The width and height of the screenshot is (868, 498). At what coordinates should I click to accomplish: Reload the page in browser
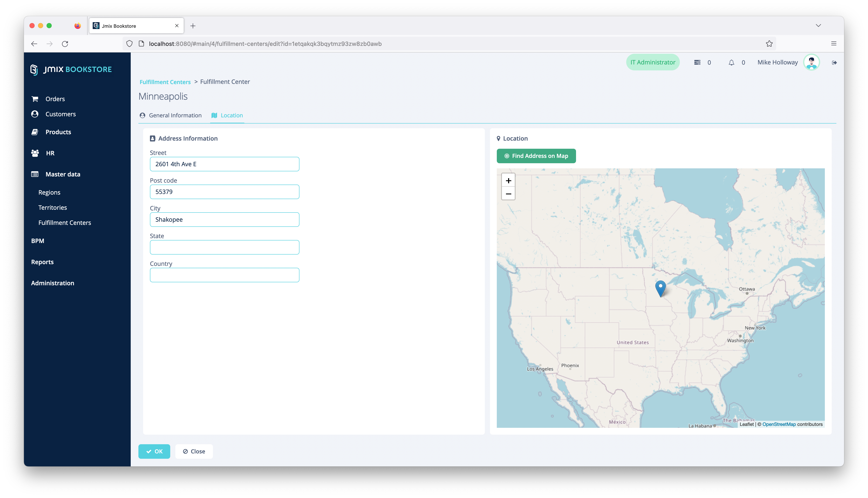tap(65, 44)
